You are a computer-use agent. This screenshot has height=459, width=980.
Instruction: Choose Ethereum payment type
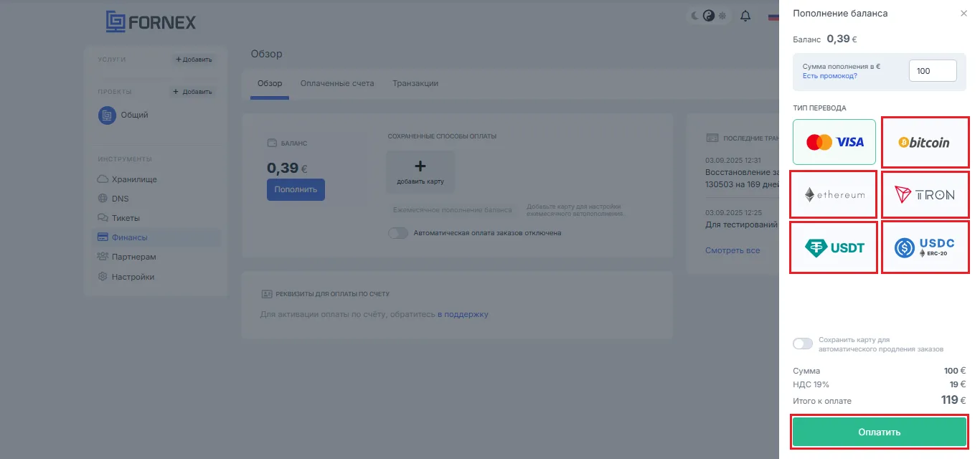(834, 194)
